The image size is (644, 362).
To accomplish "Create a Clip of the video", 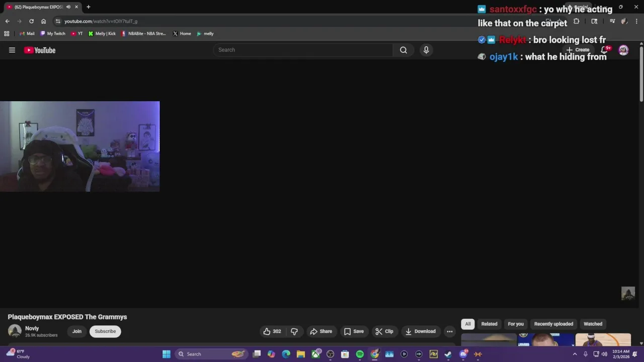I will point(384,331).
